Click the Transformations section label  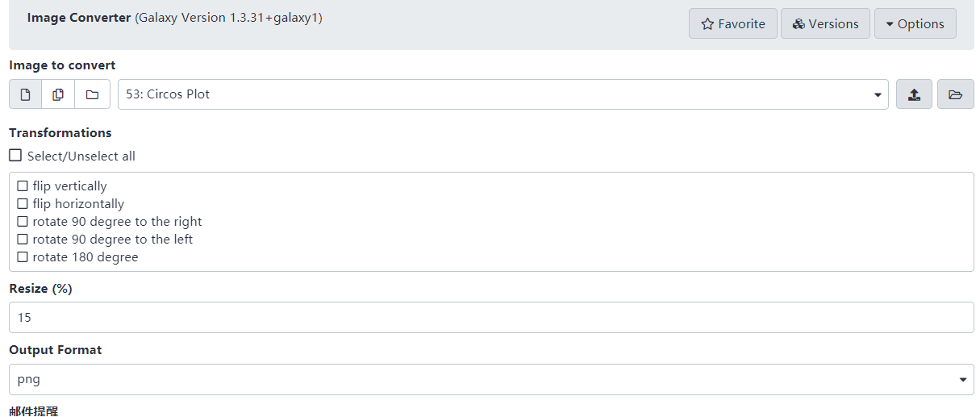[60, 133]
